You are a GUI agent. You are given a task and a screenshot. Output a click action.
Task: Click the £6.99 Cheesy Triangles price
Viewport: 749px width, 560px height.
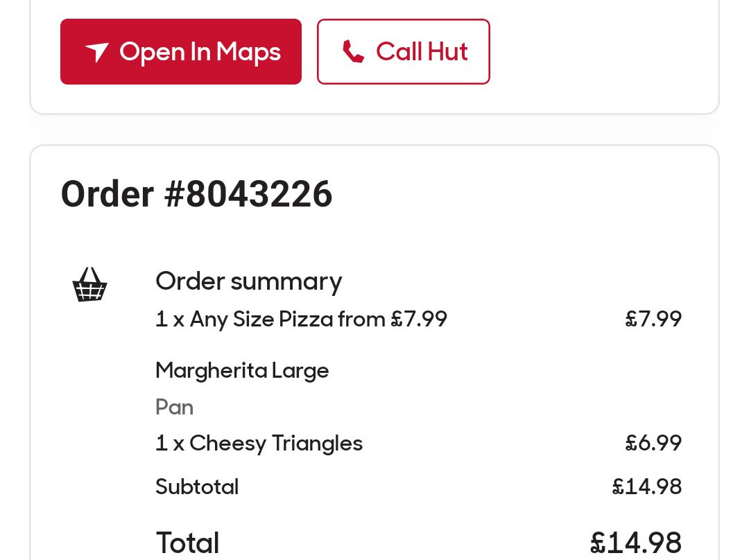tap(653, 444)
